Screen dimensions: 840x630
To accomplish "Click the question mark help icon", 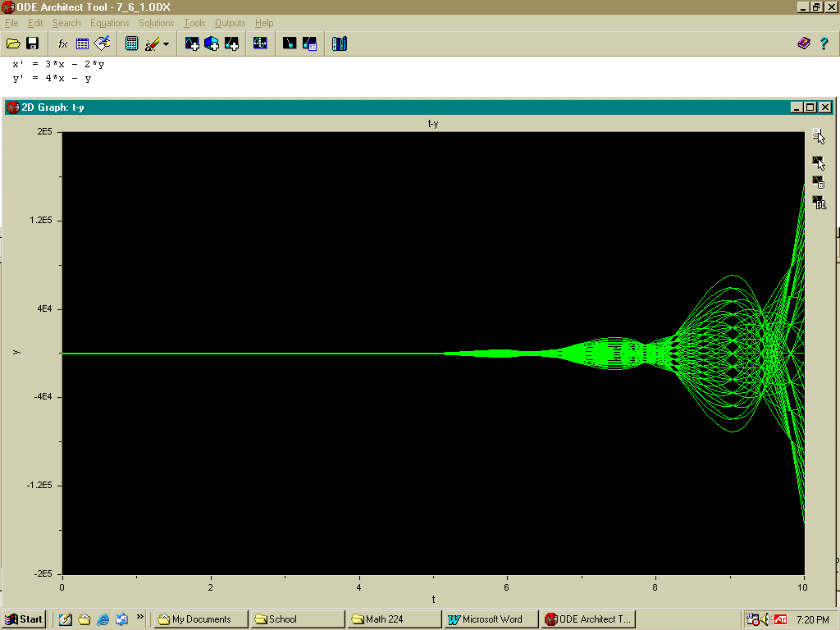I will [824, 43].
